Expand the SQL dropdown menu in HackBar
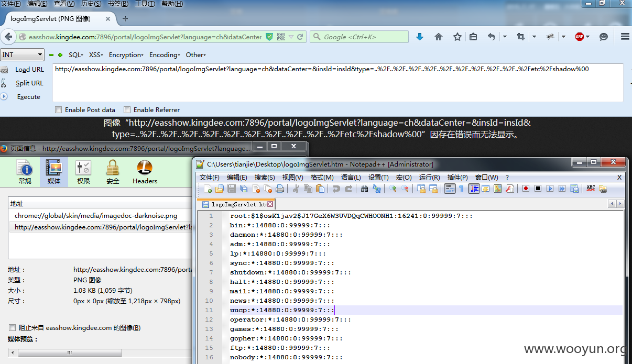The image size is (632, 364). [x=76, y=55]
